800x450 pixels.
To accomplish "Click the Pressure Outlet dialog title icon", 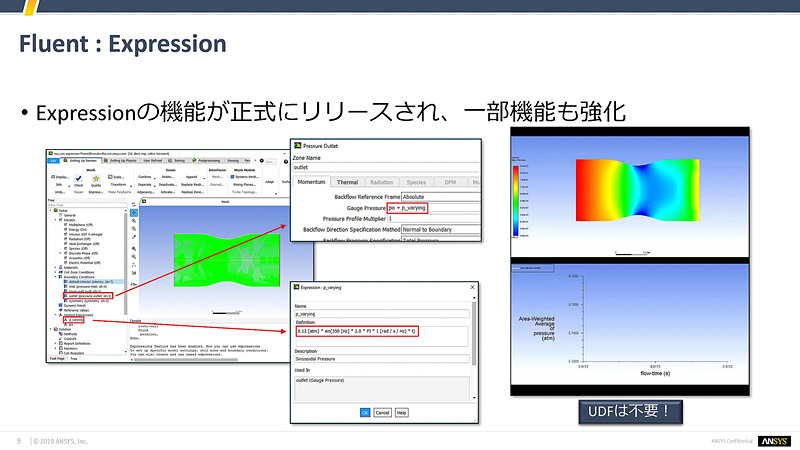I will (x=298, y=145).
